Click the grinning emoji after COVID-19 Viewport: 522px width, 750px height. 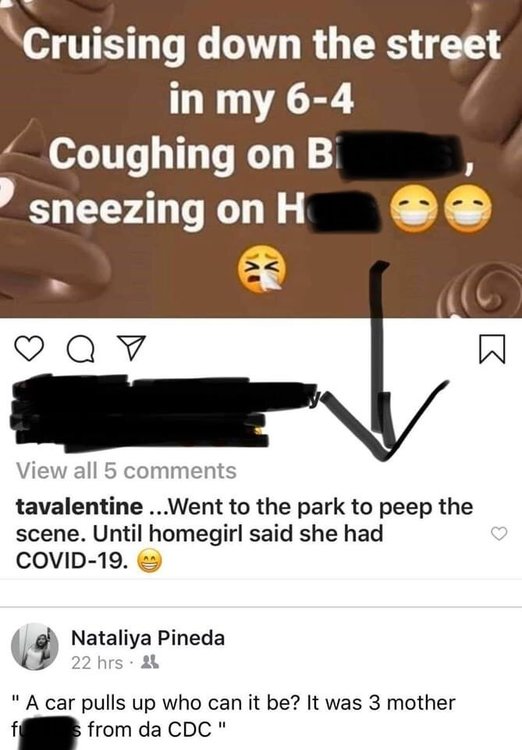point(150,562)
